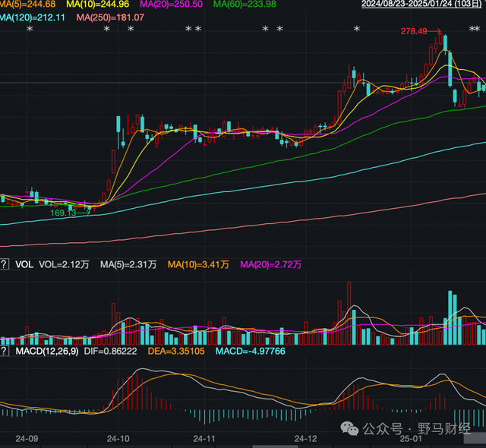Screen dimensions: 486x448
Task: Click the help icon beside MACD(12,26,9)
Action: point(4,352)
